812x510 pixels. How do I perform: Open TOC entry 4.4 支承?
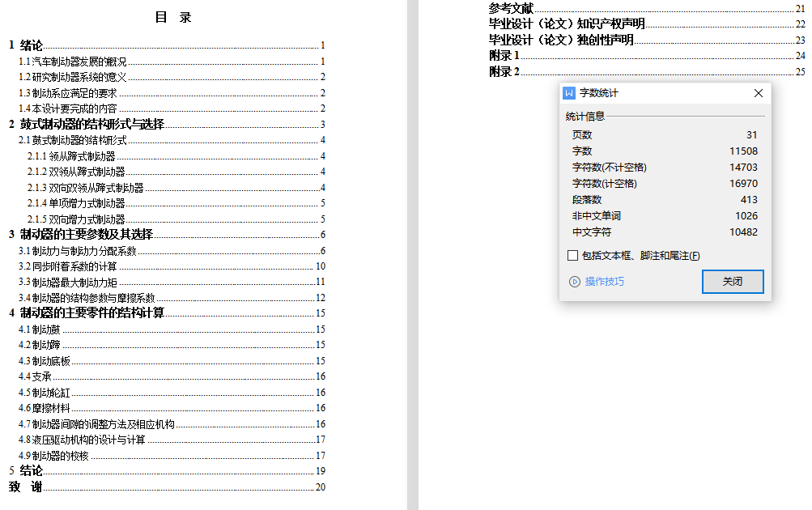click(x=172, y=376)
